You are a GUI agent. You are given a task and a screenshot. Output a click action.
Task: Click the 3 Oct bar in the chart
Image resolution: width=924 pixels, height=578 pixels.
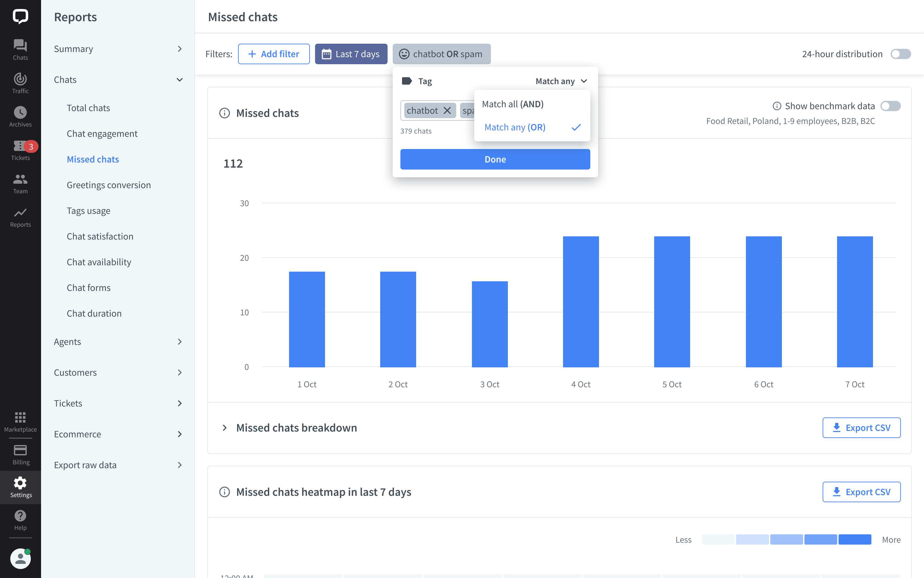click(x=490, y=324)
